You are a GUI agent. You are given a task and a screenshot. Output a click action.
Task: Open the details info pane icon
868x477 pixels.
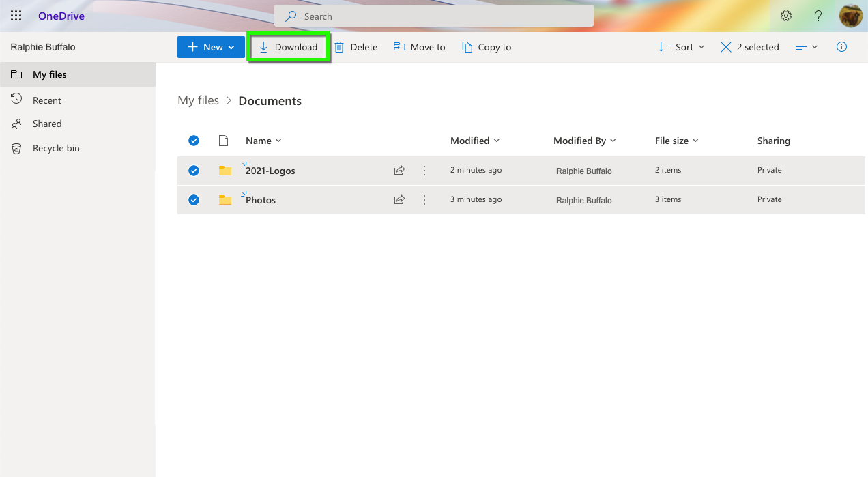[841, 47]
